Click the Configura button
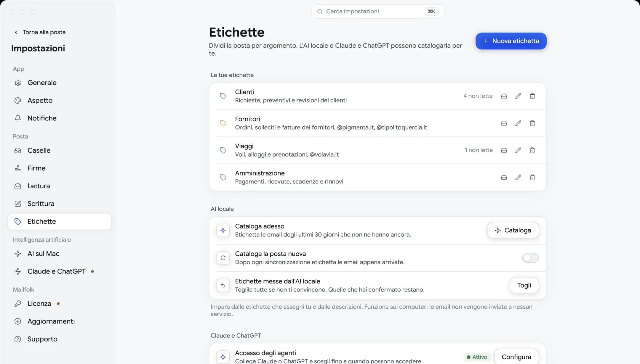Image resolution: width=640 pixels, height=364 pixels. coord(516,357)
